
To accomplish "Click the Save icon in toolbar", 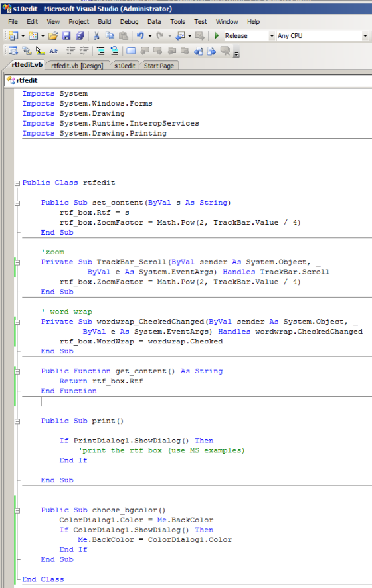I will (x=66, y=36).
